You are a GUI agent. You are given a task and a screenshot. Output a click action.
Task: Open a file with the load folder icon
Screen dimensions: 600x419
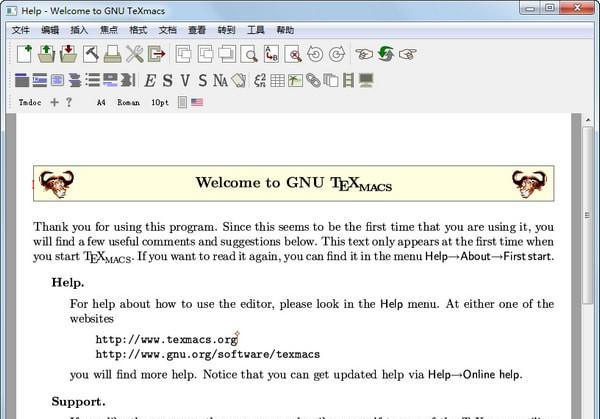pos(46,54)
